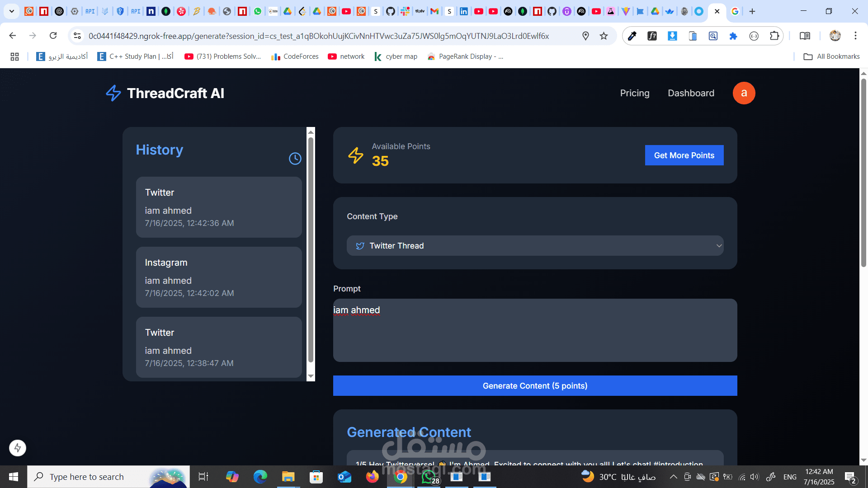Screen dimensions: 868x488
Task: Click the History heading
Action: coord(159,150)
